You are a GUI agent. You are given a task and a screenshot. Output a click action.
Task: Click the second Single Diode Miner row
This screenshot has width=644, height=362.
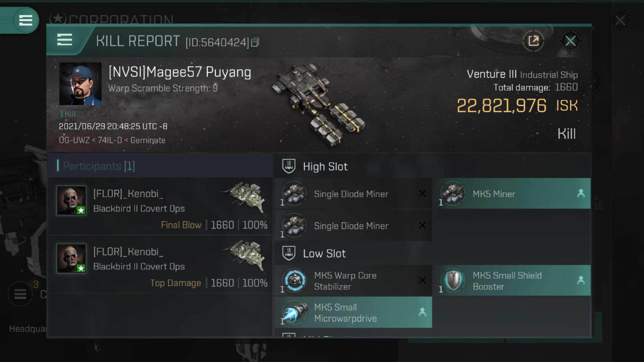[x=353, y=225]
